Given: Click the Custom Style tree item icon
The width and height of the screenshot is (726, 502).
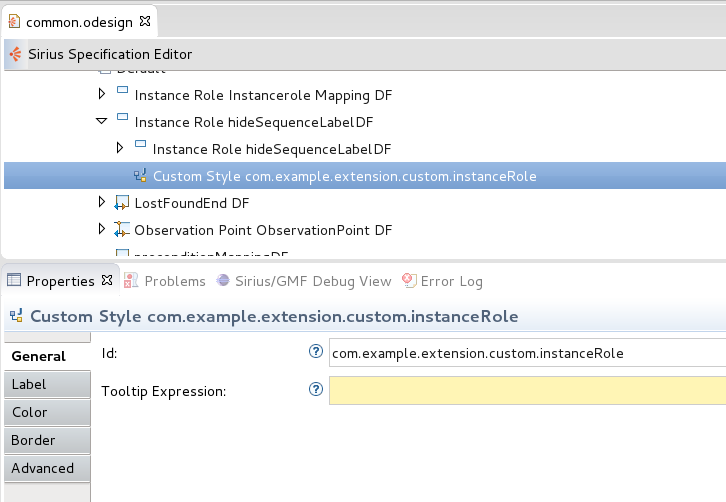Looking at the screenshot, I should tap(140, 176).
